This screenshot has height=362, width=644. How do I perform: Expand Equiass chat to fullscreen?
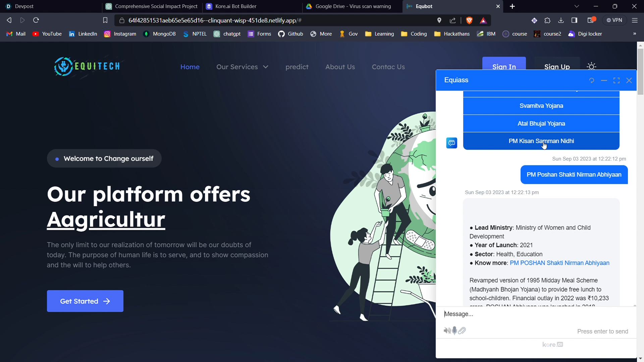coord(616,80)
